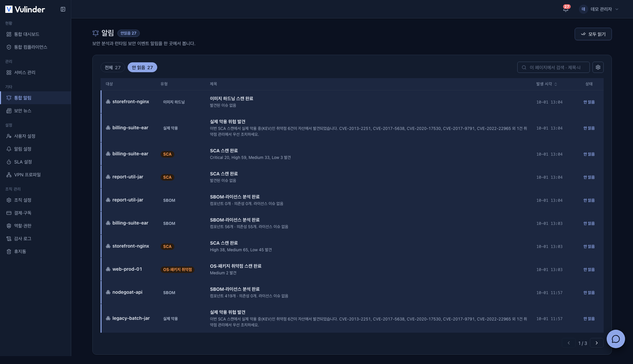
Task: Click the legacy-batch-jar target name
Action: (131, 318)
